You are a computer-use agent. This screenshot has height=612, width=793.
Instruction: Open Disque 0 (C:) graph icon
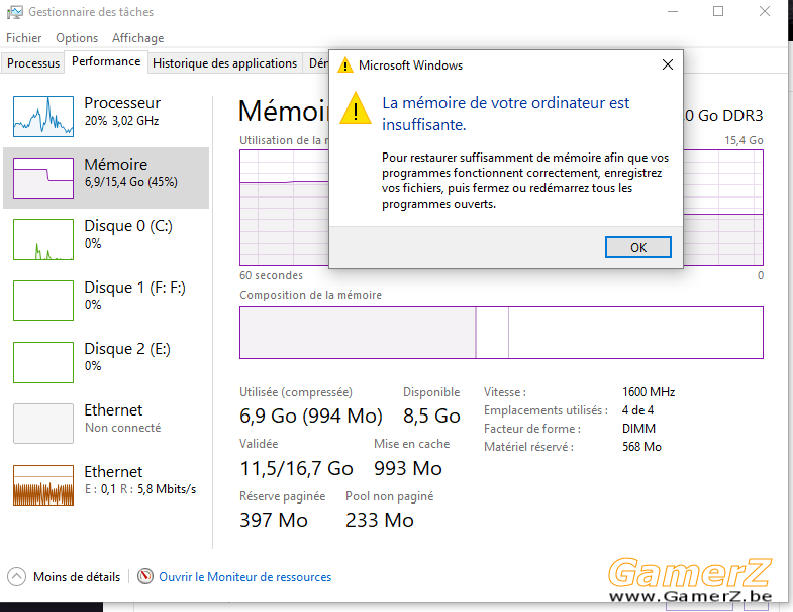tap(43, 239)
